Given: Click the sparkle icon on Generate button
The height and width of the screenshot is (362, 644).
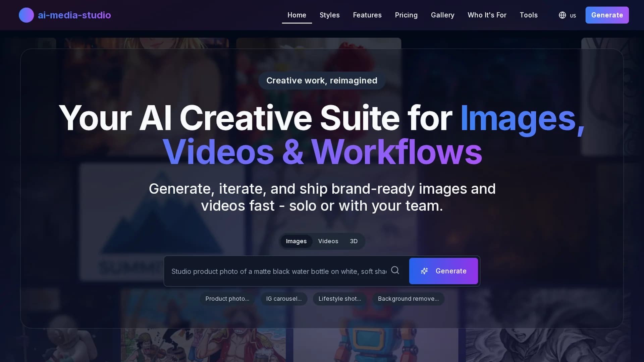Looking at the screenshot, I should pos(424,271).
